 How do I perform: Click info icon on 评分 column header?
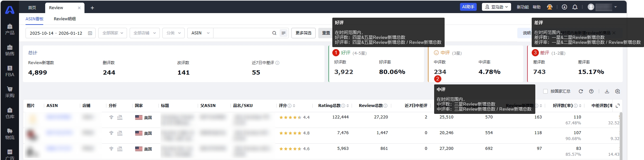click(x=289, y=106)
